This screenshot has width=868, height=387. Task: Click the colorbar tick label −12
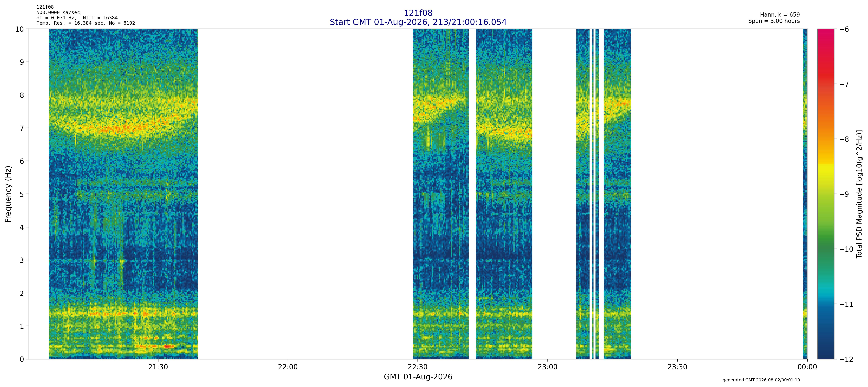point(846,360)
